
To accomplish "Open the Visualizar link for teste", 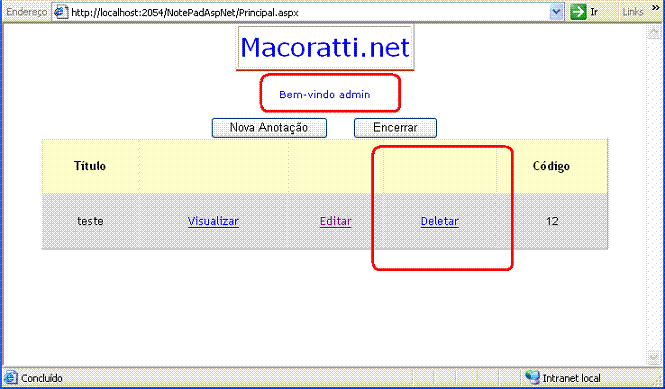I will [213, 221].
